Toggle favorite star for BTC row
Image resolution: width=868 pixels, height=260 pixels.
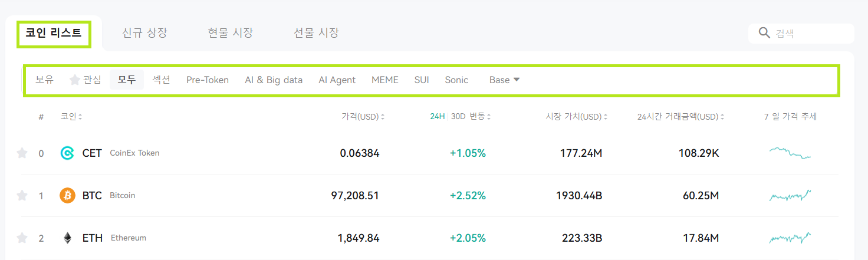point(22,196)
